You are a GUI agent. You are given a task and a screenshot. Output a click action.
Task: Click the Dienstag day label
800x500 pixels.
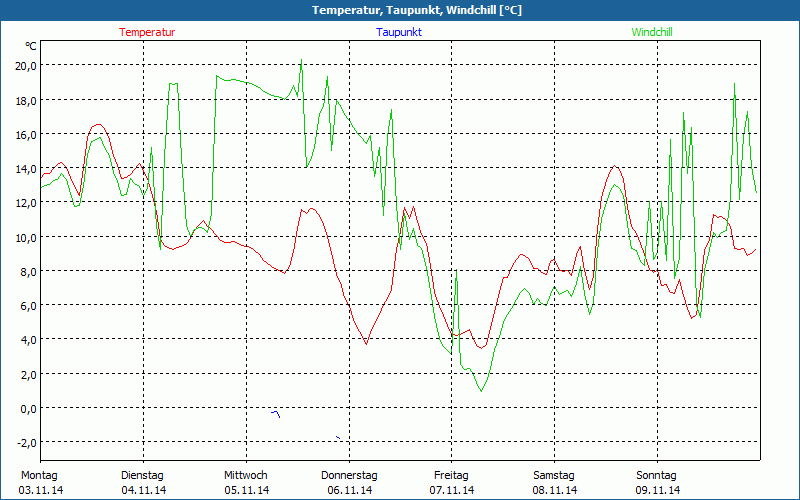[142, 475]
